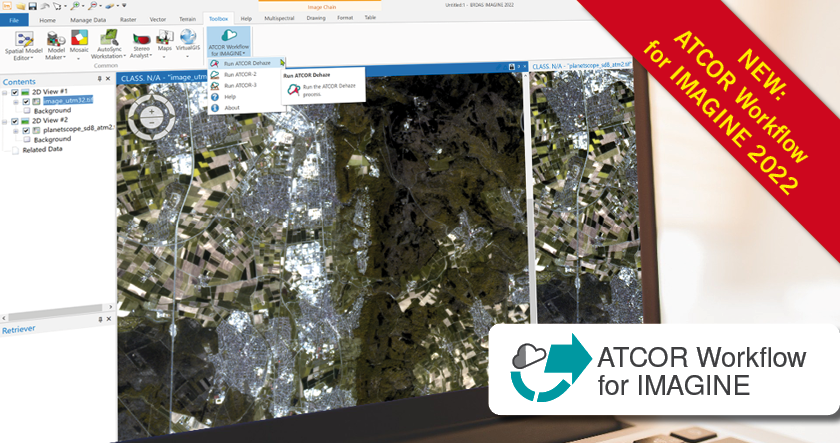Select the Toolbox tab
This screenshot has width=840, height=443.
click(219, 19)
